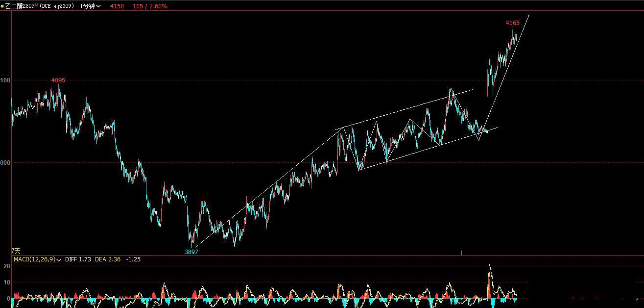Click the 3897 low price label
The width and height of the screenshot is (644, 308).
191,252
